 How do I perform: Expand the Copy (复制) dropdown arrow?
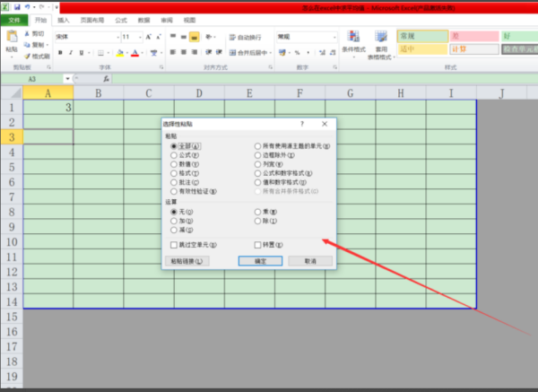point(47,45)
